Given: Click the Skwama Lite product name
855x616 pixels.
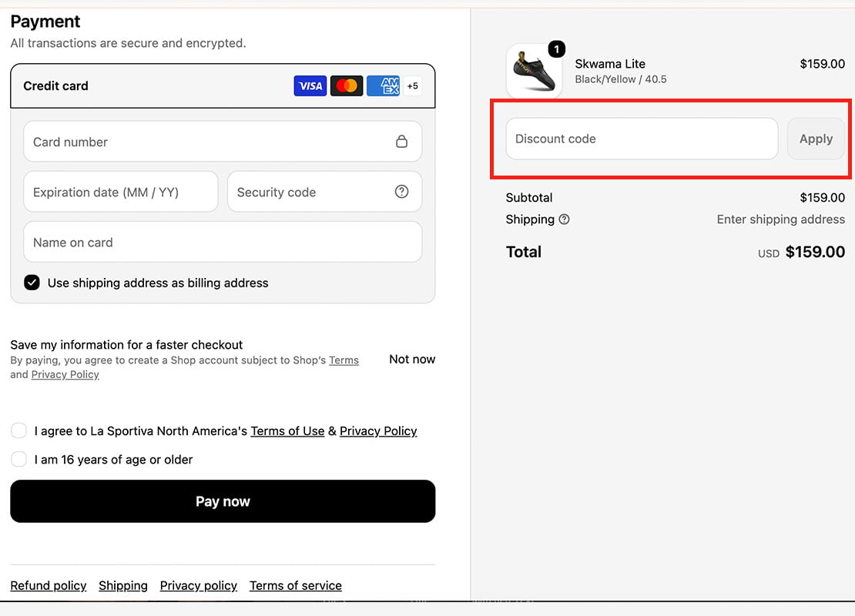Looking at the screenshot, I should point(610,64).
